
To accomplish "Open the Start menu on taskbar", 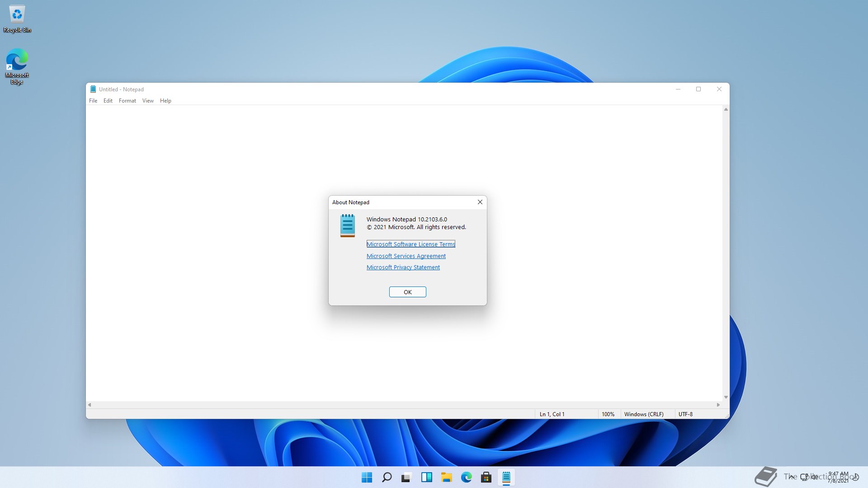I will (x=367, y=477).
